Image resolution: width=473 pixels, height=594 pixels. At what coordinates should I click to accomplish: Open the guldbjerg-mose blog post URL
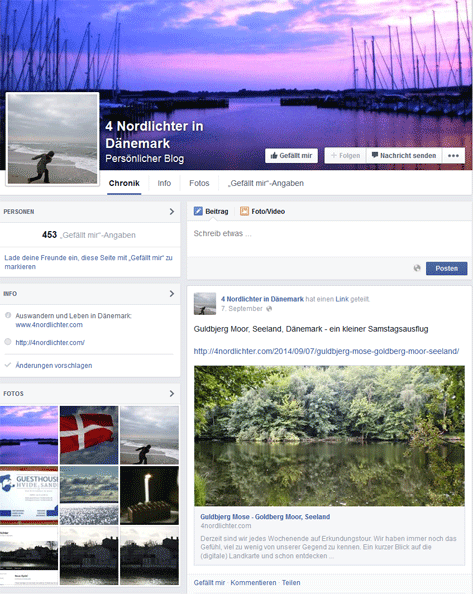coord(326,351)
